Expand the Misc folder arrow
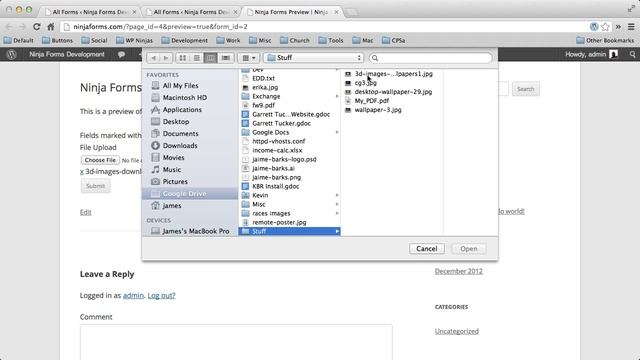640x360 pixels. click(x=337, y=204)
